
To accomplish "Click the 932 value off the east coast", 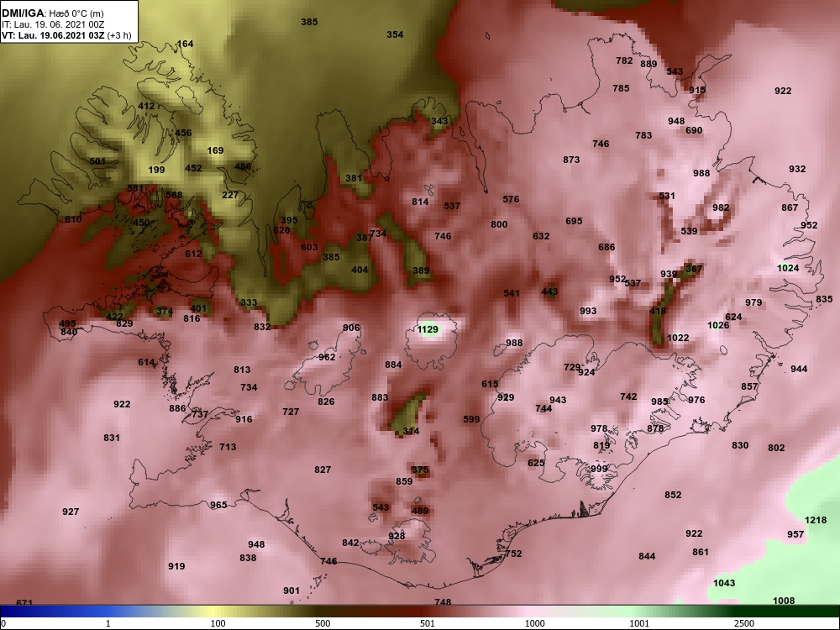I will 797,170.
